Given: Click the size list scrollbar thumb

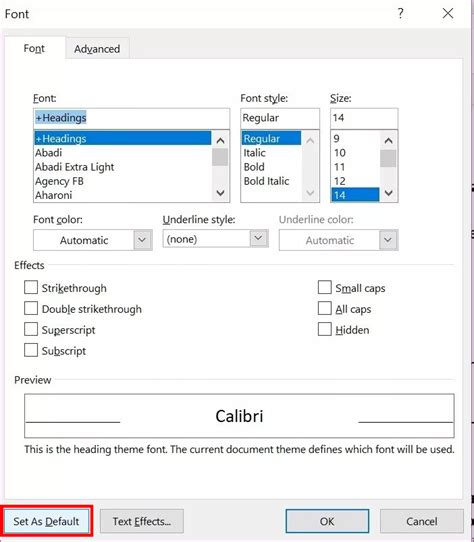Looking at the screenshot, I should click(388, 158).
